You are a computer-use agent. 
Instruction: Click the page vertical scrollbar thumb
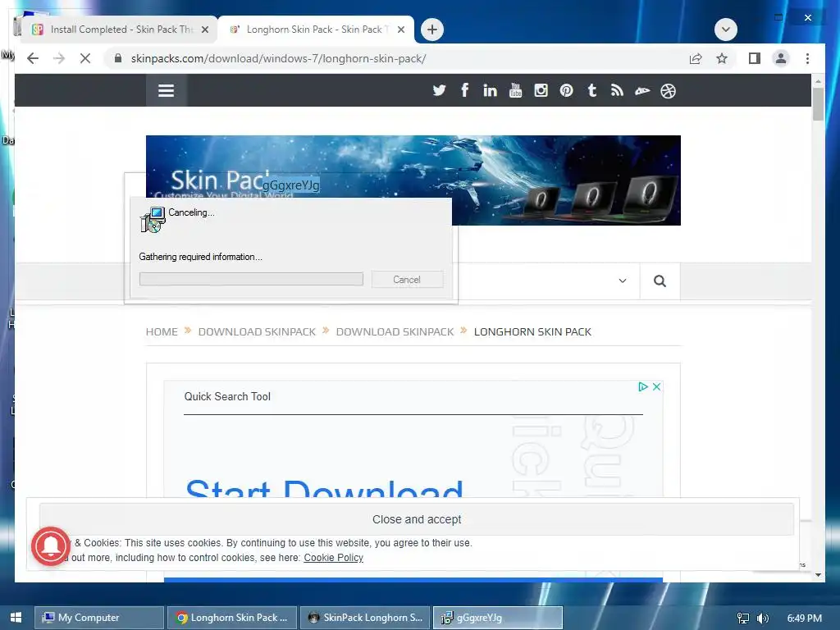(818, 104)
